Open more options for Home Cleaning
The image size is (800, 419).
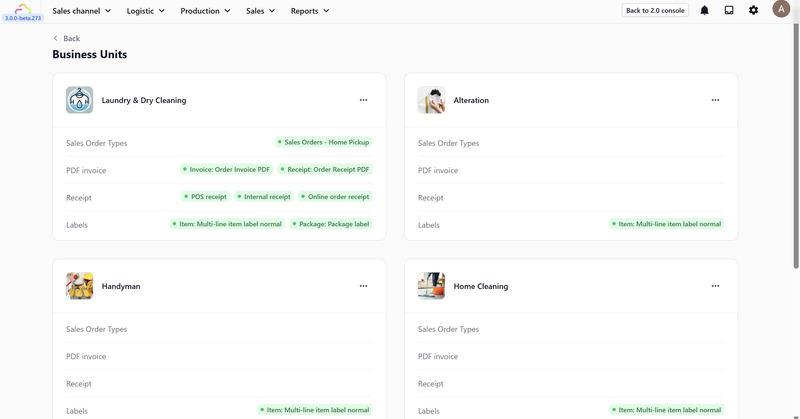[715, 286]
